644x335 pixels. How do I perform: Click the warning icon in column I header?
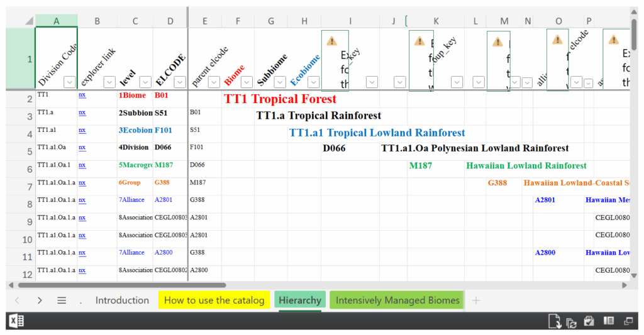(x=331, y=41)
